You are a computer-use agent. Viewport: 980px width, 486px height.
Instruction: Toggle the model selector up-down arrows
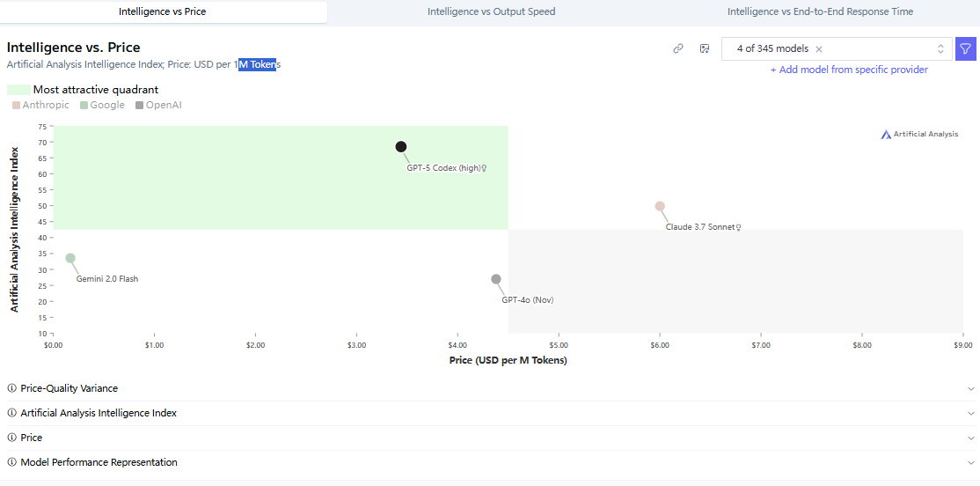pyautogui.click(x=940, y=48)
